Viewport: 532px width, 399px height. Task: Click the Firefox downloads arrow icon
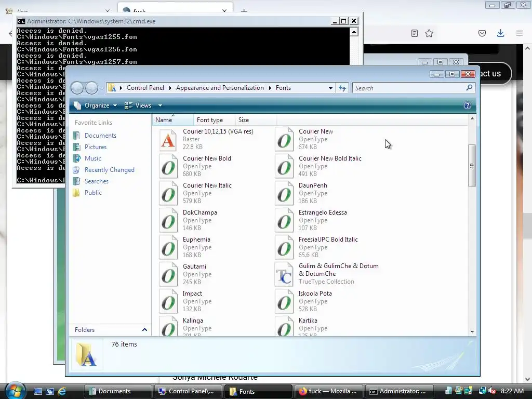click(500, 33)
